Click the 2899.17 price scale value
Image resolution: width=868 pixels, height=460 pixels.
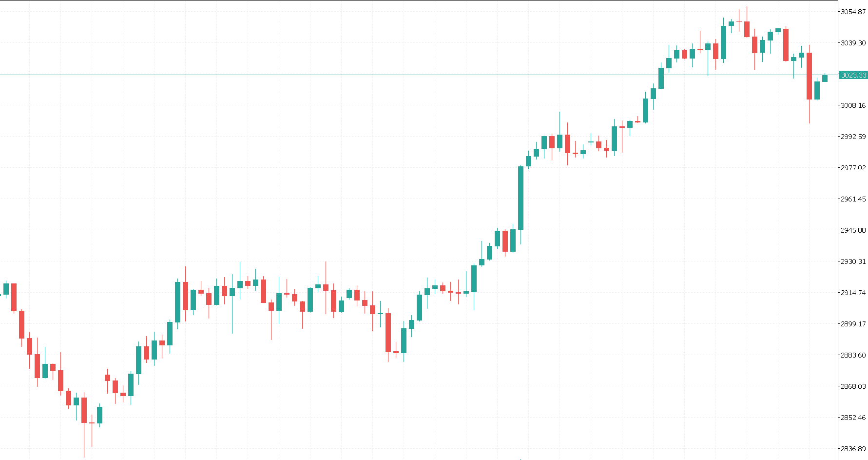[853, 324]
